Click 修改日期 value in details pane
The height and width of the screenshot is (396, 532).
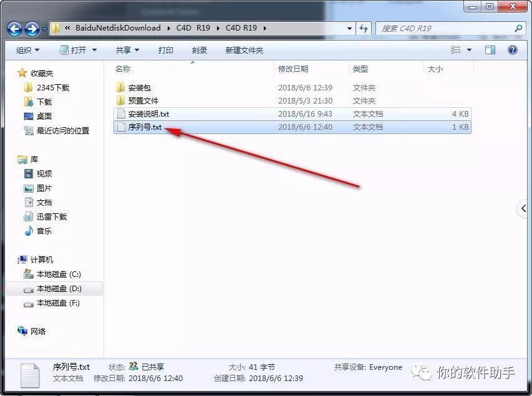point(156,379)
